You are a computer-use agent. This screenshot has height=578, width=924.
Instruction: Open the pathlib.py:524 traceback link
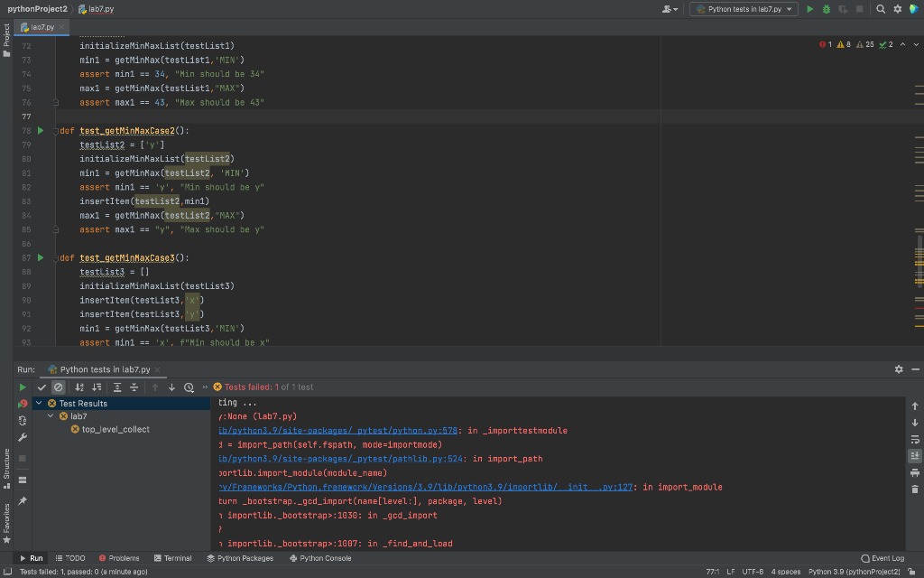(x=340, y=459)
